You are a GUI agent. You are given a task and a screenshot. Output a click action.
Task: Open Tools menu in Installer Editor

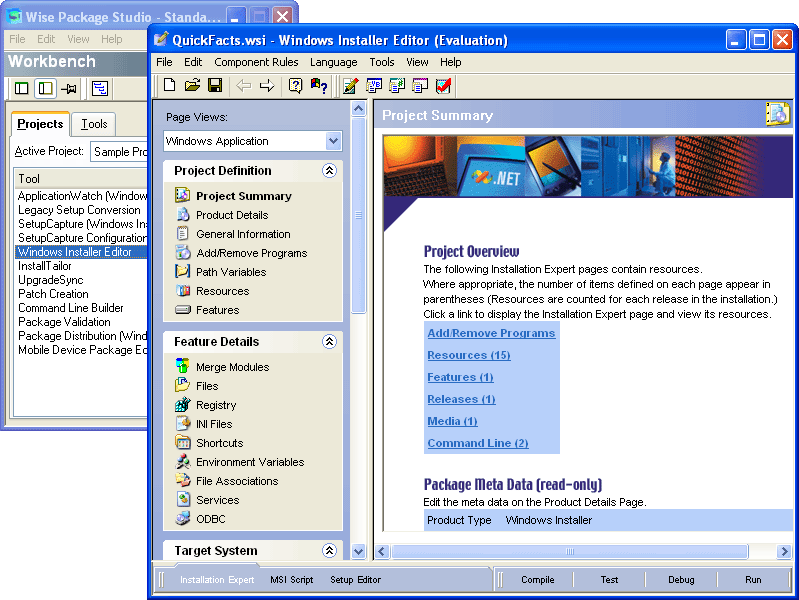pos(382,62)
